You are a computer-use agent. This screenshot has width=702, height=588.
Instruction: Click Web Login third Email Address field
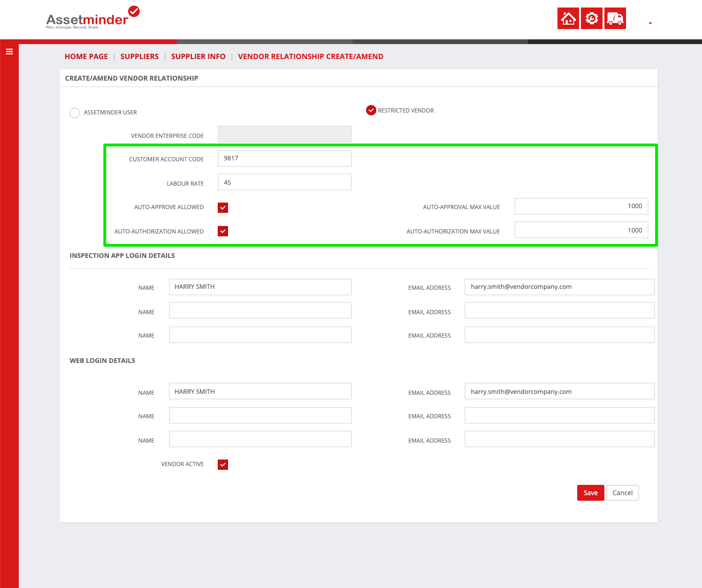click(560, 439)
